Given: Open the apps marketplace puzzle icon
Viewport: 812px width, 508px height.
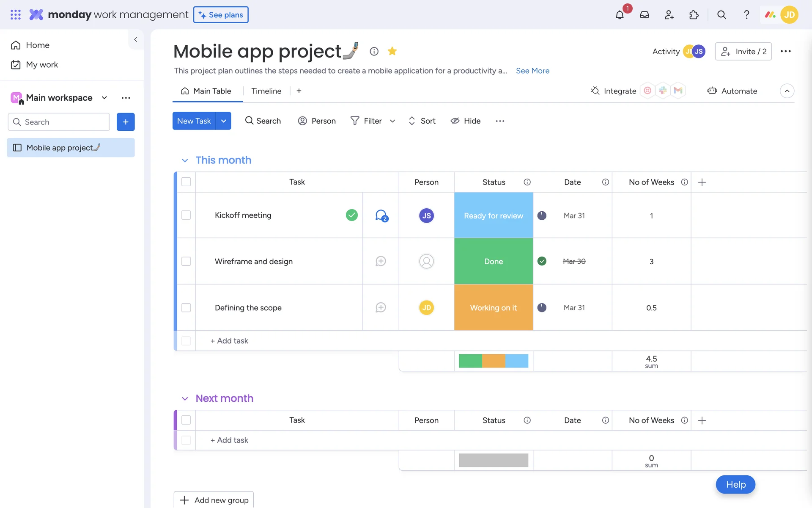Looking at the screenshot, I should [x=694, y=15].
